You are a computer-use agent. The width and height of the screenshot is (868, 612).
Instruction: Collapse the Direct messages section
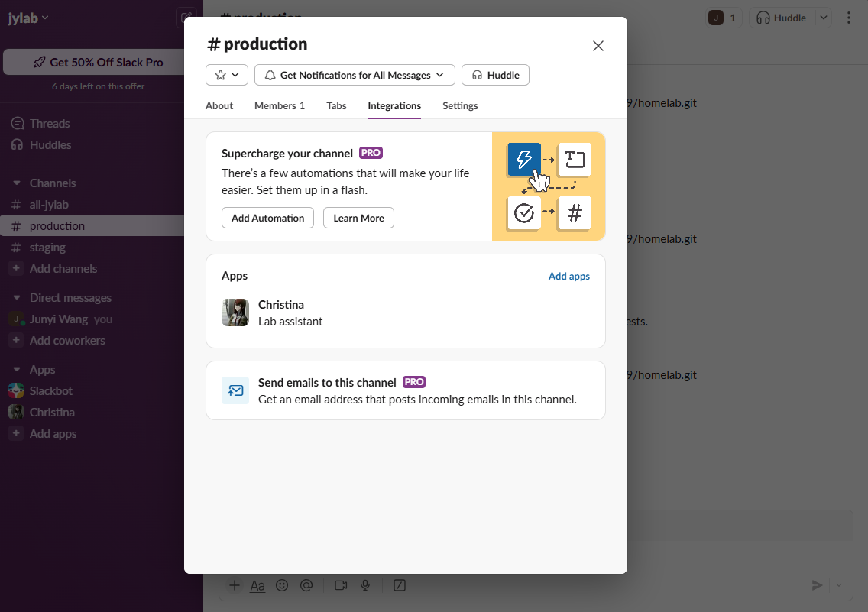17,298
